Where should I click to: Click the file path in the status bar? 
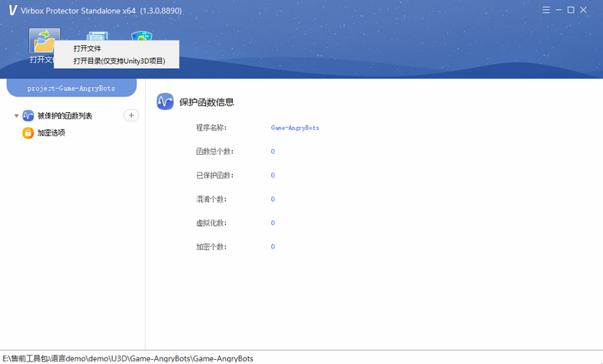(128, 358)
